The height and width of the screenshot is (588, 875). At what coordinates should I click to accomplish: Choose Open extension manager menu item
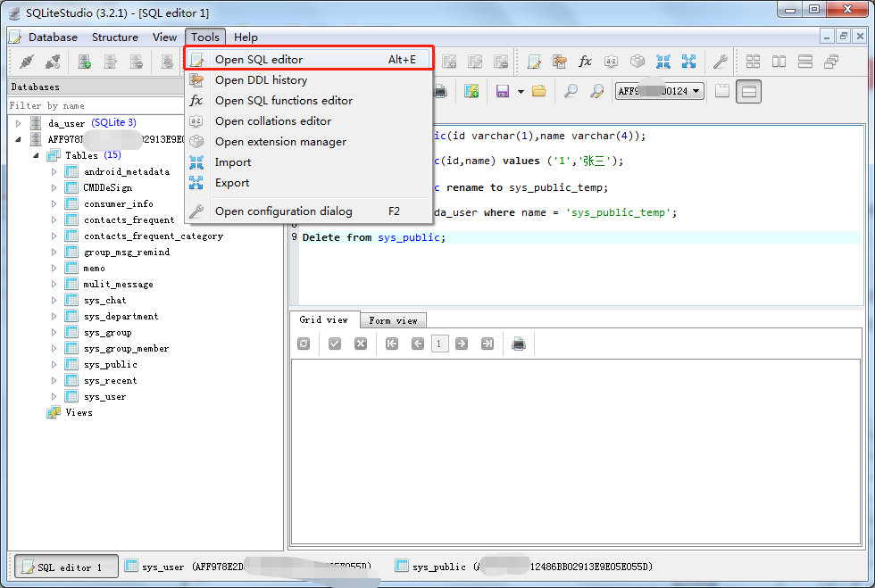click(x=309, y=142)
